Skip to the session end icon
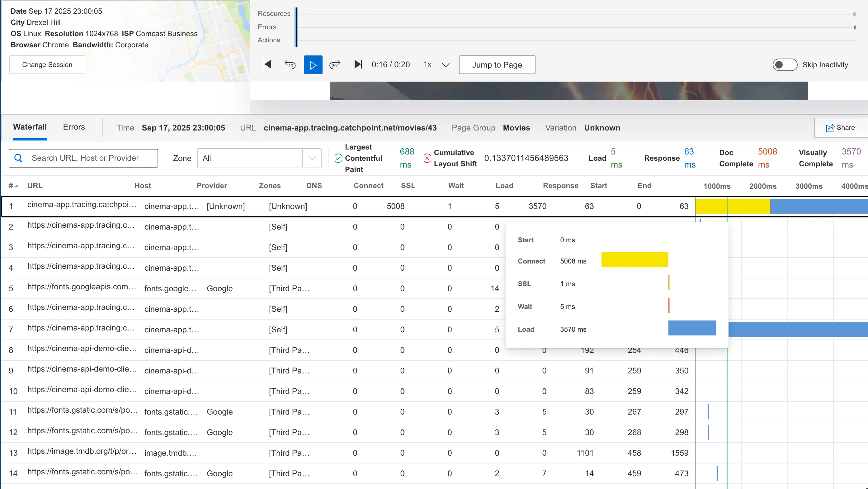This screenshot has width=868, height=489. click(358, 64)
